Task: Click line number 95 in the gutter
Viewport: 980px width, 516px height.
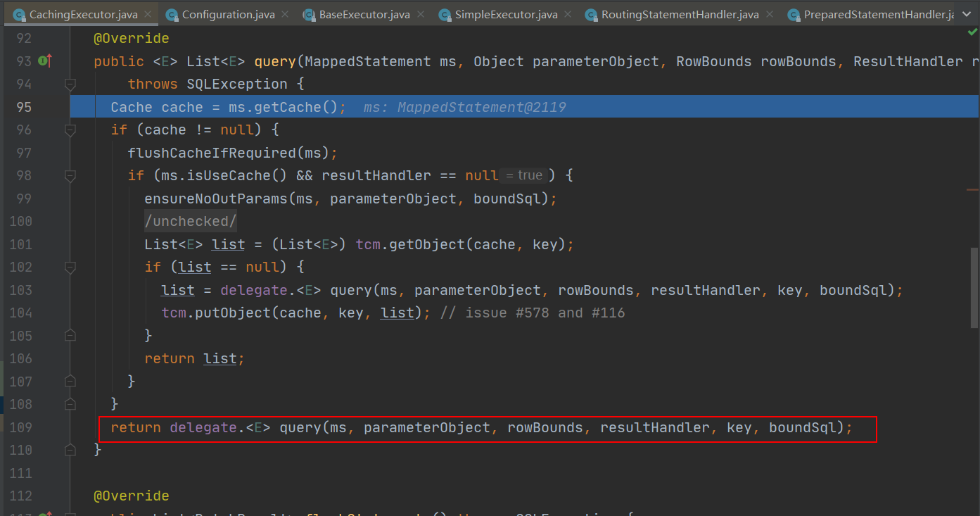Action: 24,107
